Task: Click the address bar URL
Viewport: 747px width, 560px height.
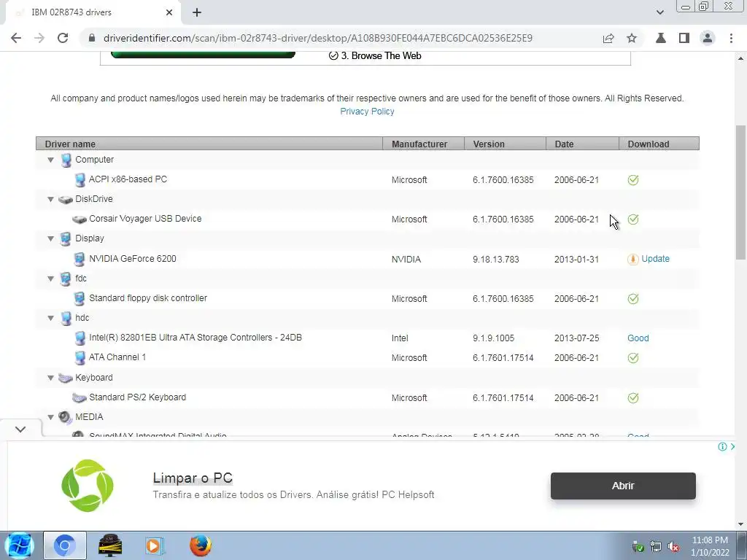Action: tap(318, 38)
